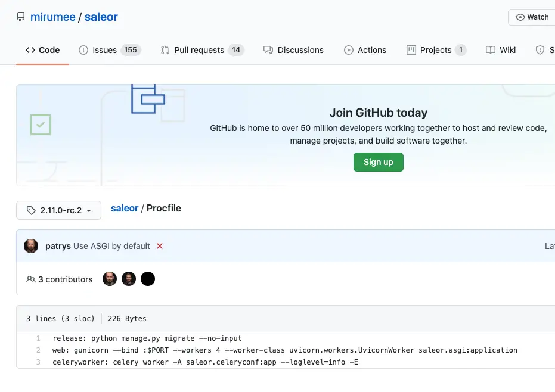Click the red failed status X icon

tap(160, 246)
